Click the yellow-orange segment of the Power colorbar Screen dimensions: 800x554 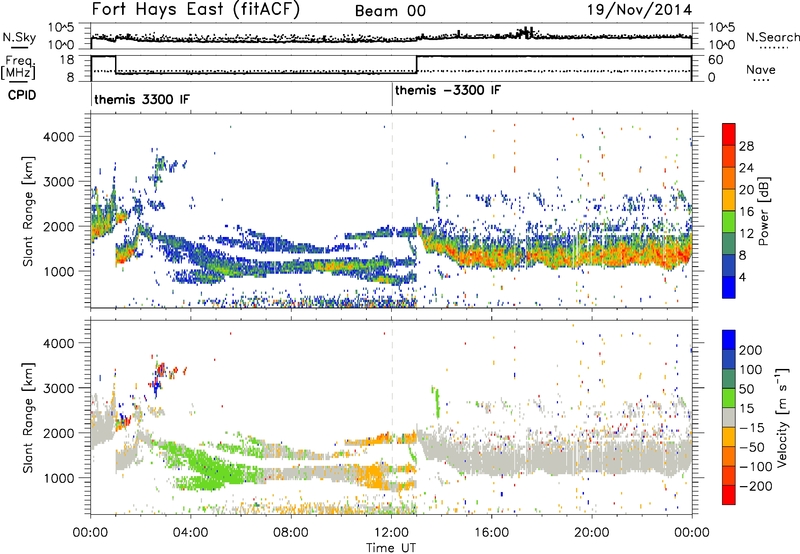[x=729, y=199]
